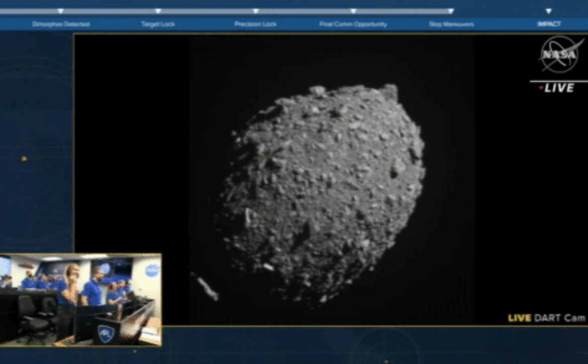Click the 'LIVE DART Cam' caption
This screenshot has height=364, width=588.
(547, 318)
